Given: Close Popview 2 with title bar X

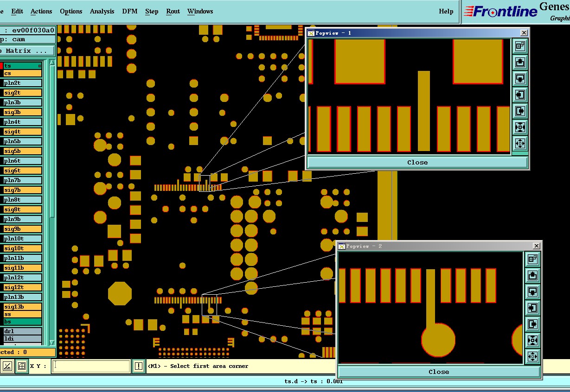Looking at the screenshot, I should point(536,246).
